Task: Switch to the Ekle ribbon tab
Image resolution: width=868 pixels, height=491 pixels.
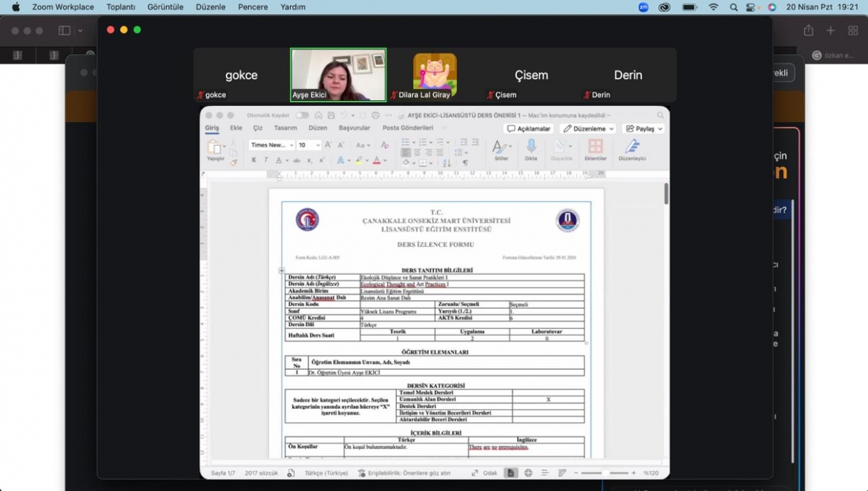Action: pyautogui.click(x=236, y=128)
